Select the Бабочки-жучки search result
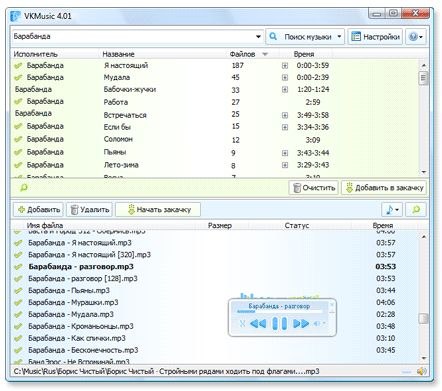 215,89
